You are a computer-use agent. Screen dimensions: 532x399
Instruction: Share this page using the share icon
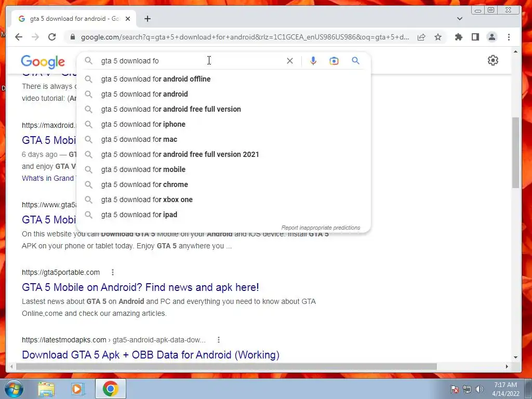[421, 37]
